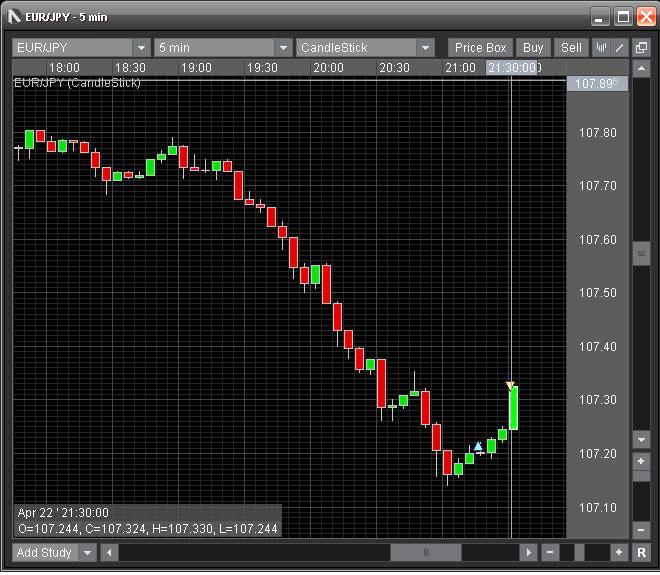Viewport: 660px width, 575px height.
Task: Click the detach window icon in toolbar
Action: [641, 48]
